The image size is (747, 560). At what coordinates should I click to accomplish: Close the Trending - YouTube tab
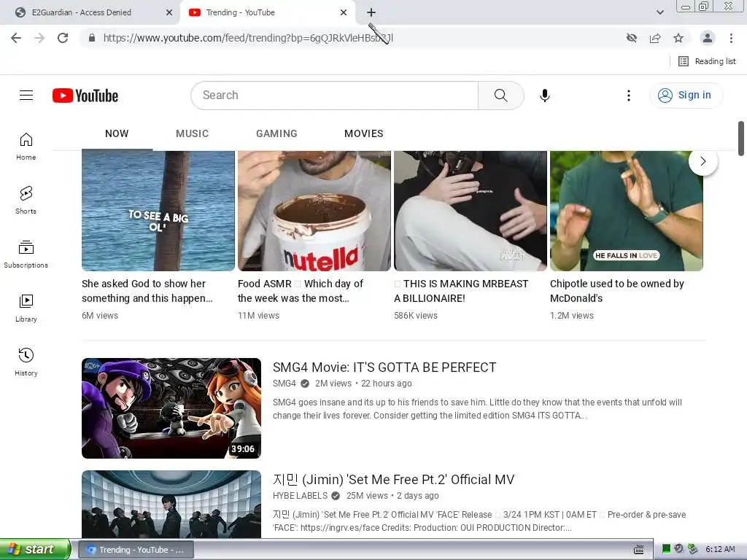344,12
